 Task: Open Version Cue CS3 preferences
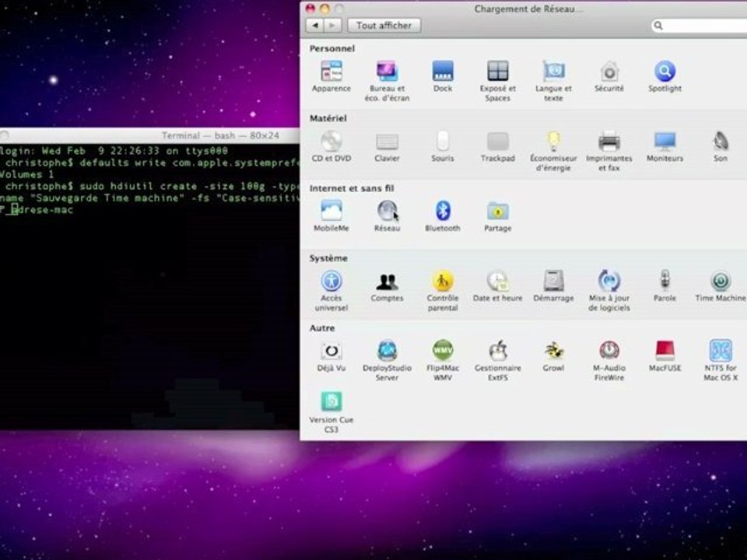click(331, 412)
